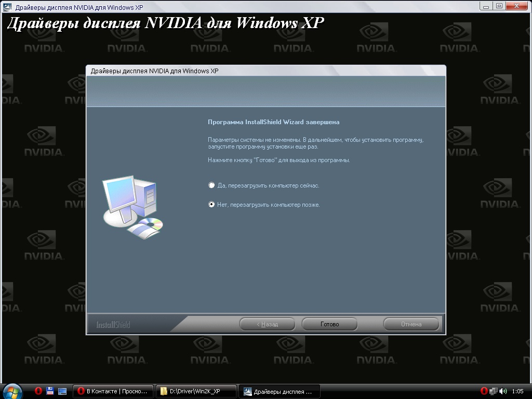The image size is (532, 399).
Task: Select 'Да, перезагрузить компьютер сейчас' radio option
Action: pyautogui.click(x=211, y=185)
